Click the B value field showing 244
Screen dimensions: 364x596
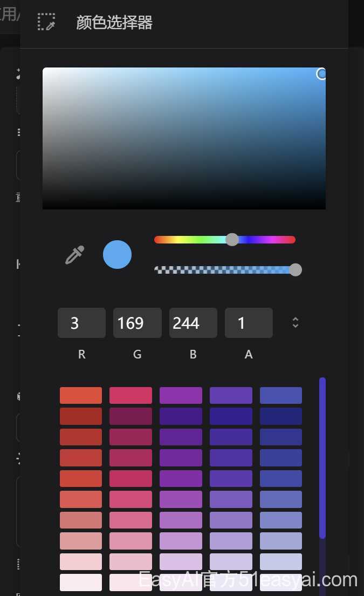click(193, 323)
